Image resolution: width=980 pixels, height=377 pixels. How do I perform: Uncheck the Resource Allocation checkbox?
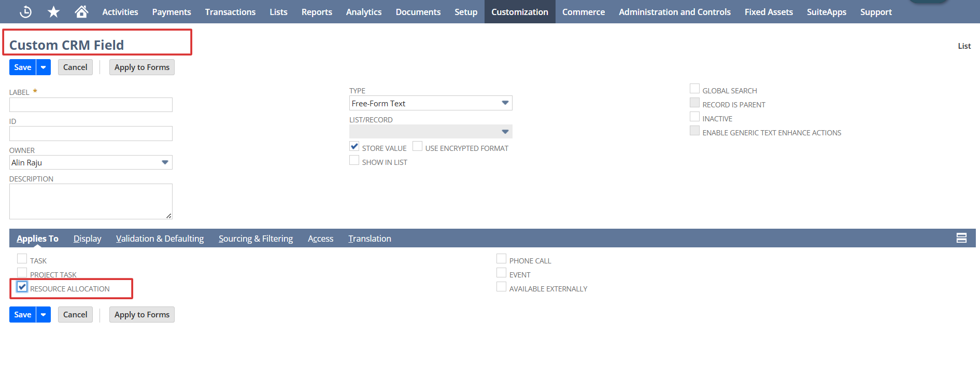[x=22, y=287]
